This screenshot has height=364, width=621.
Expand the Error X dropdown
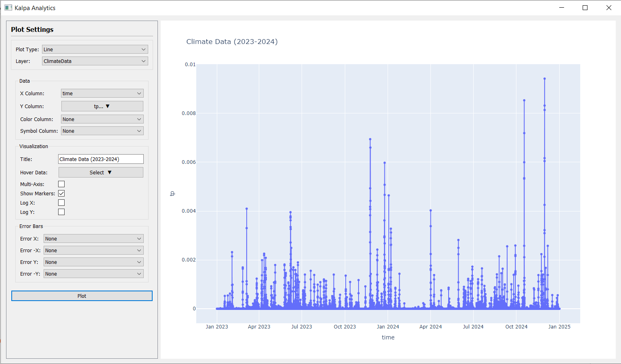click(x=93, y=239)
